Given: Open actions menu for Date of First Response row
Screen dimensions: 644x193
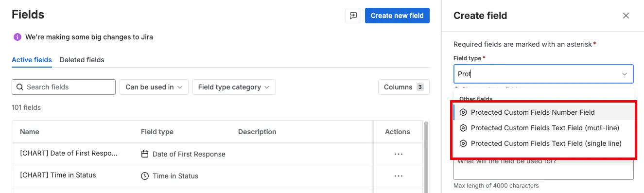Looking at the screenshot, I should (399, 154).
